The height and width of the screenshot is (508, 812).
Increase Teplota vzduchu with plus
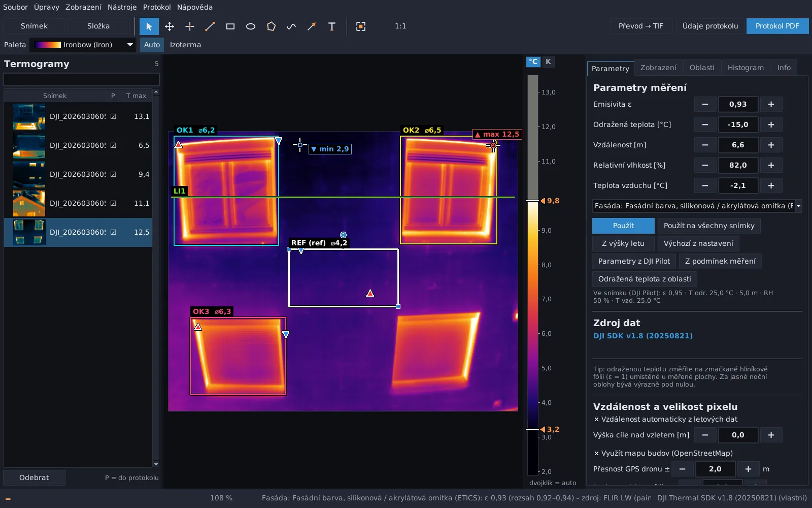tap(771, 185)
